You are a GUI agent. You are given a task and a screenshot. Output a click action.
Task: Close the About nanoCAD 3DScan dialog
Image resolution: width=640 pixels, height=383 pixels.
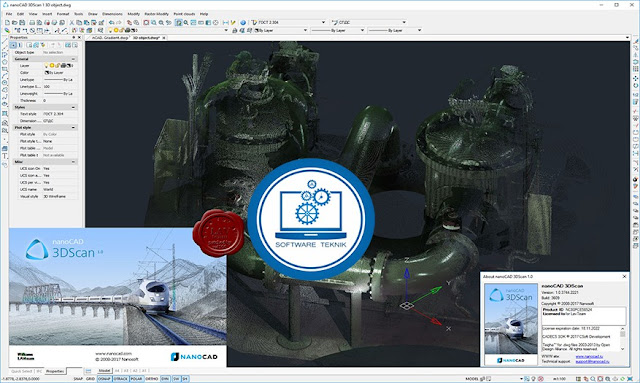pos(624,276)
